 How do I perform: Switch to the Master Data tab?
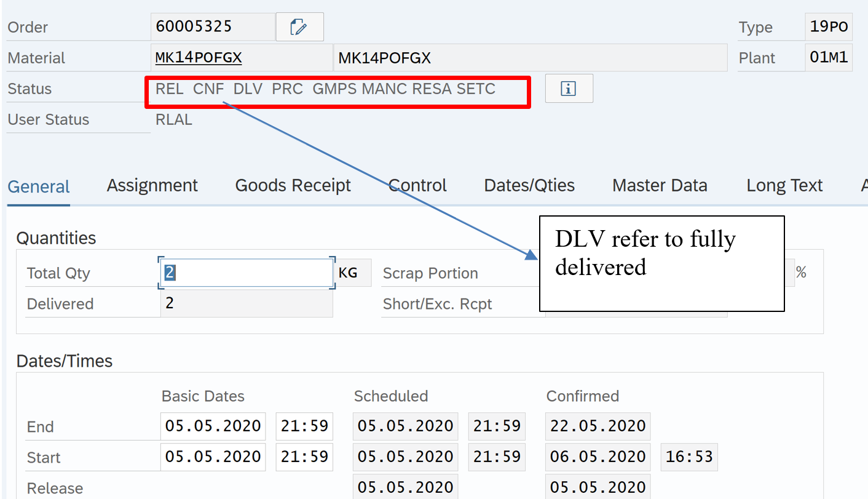click(660, 186)
